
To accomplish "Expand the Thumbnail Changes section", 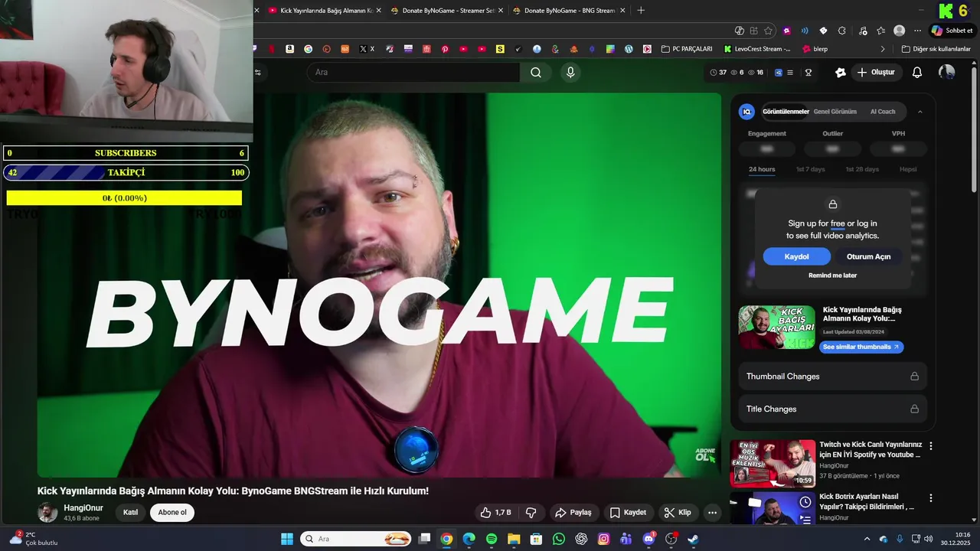I will click(x=832, y=377).
